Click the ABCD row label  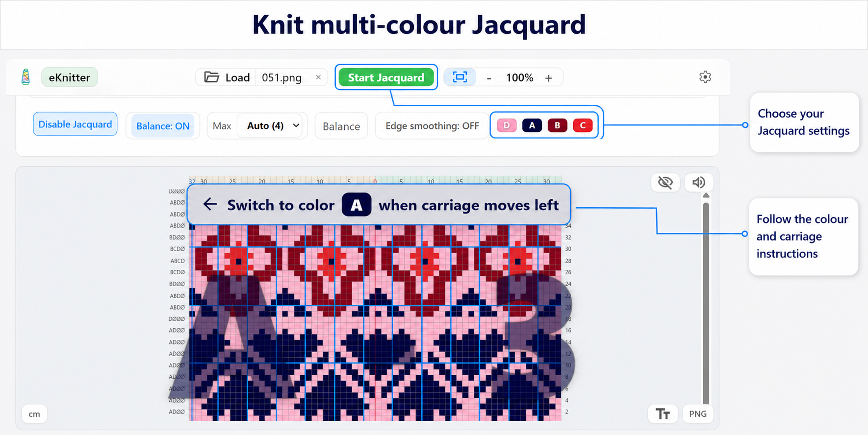[178, 261]
